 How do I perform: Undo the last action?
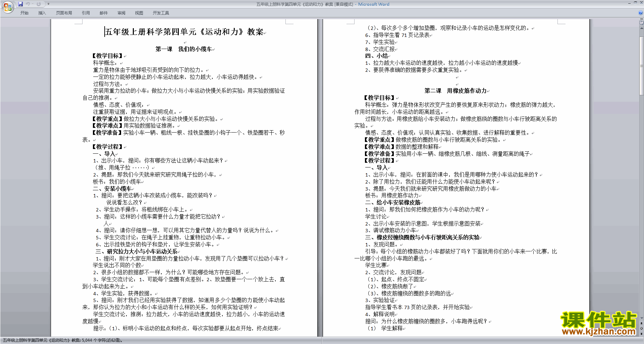[28, 4]
